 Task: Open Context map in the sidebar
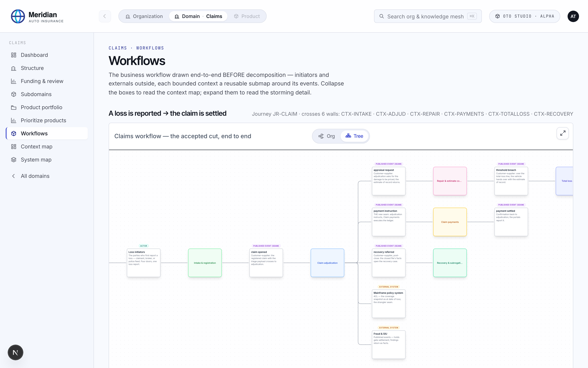tap(47, 147)
